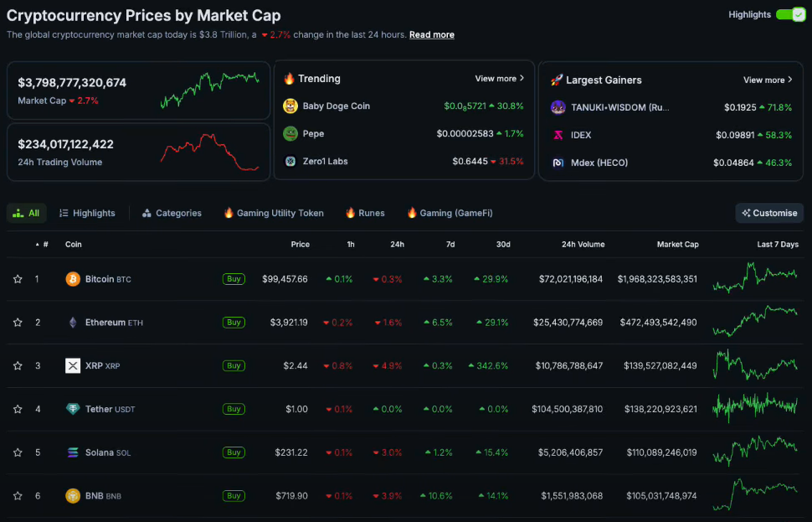Click the Tether logo icon
Screen dimensions: 812x522
(x=73, y=409)
